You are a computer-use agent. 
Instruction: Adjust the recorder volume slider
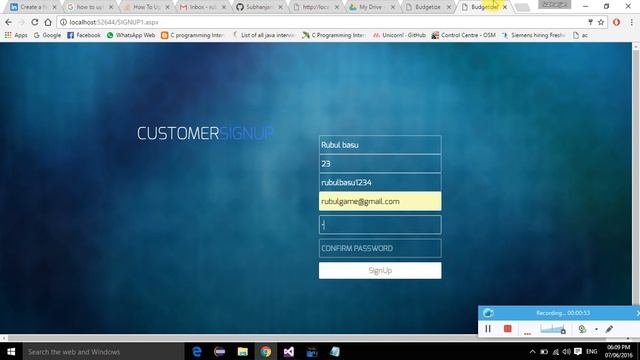pyautogui.click(x=553, y=329)
